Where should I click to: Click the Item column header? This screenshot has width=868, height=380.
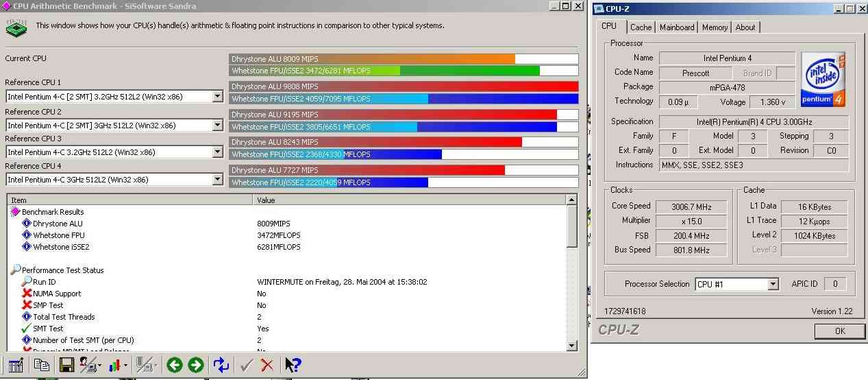coord(130,200)
